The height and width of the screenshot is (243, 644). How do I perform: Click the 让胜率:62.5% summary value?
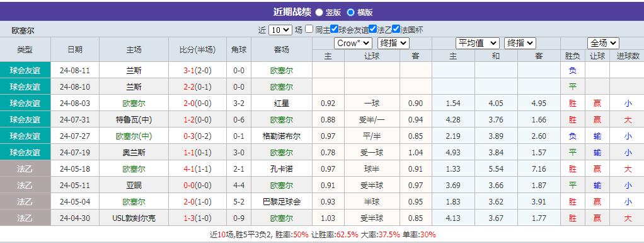(x=335, y=235)
